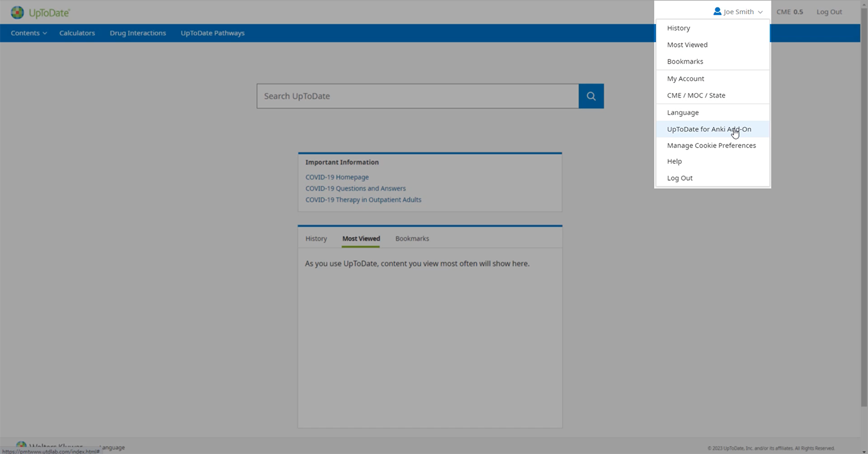
Task: Click inside the Search UpToDate field
Action: pos(417,96)
